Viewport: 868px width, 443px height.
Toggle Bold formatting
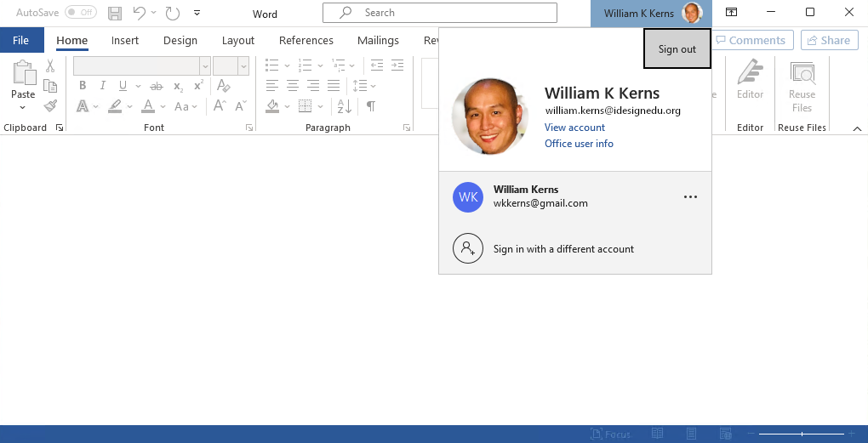pos(83,86)
